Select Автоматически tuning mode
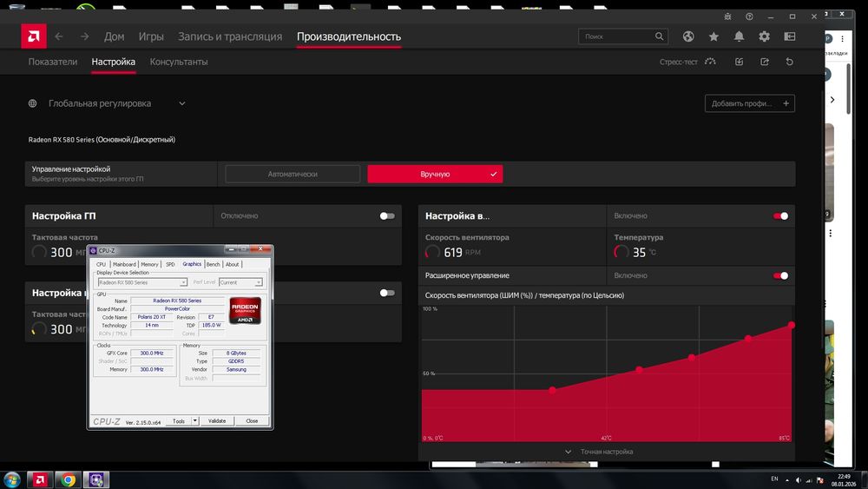This screenshot has height=489, width=868. 293,174
